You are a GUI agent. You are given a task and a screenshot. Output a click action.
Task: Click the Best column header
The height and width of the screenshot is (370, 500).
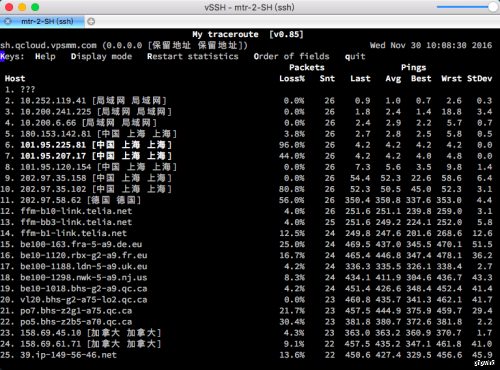tap(421, 79)
